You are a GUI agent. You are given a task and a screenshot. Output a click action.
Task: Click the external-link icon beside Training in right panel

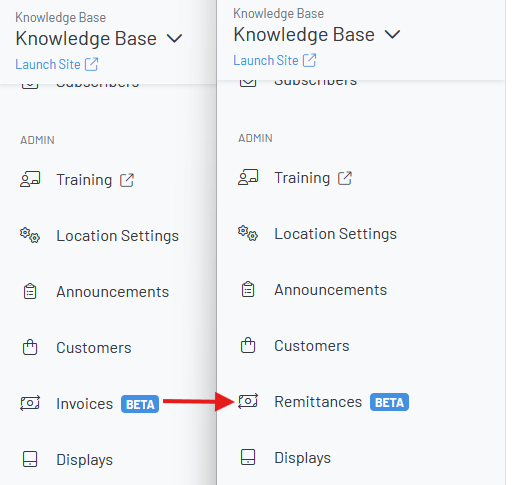click(x=345, y=178)
